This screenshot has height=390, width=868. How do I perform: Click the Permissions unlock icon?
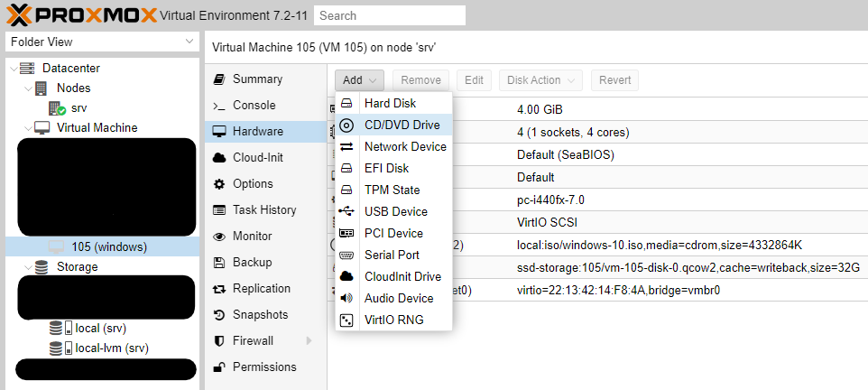coord(219,367)
